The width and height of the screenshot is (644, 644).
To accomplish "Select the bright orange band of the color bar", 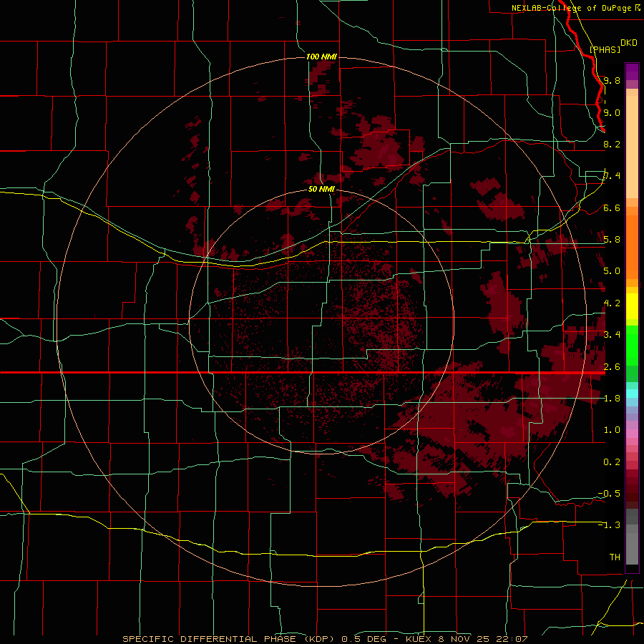I will pyautogui.click(x=632, y=247).
